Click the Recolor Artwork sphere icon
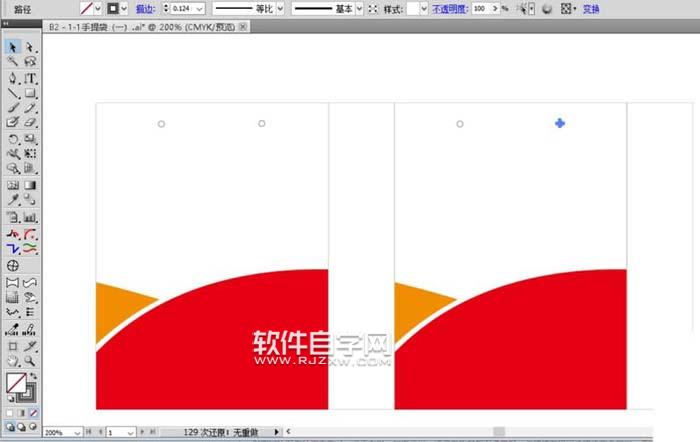Screen dimensions: 700x442 547,9
